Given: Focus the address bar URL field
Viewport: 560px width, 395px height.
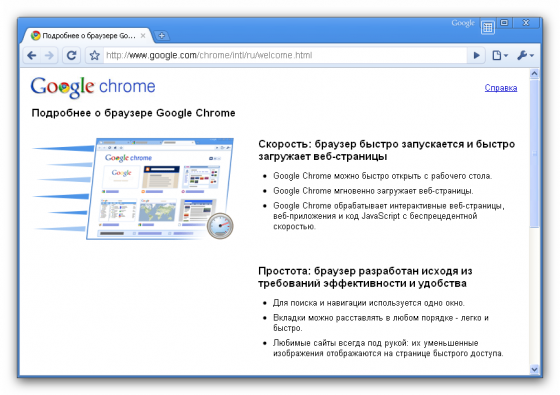Looking at the screenshot, I should point(285,55).
